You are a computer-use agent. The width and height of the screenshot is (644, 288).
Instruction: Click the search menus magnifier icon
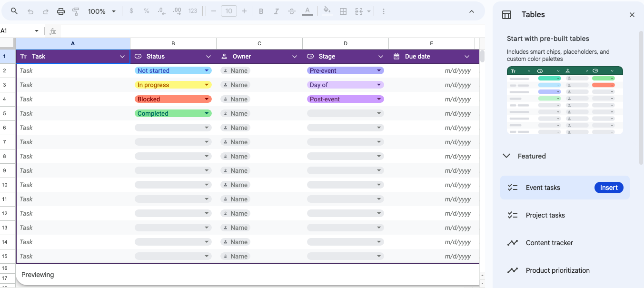[14, 11]
